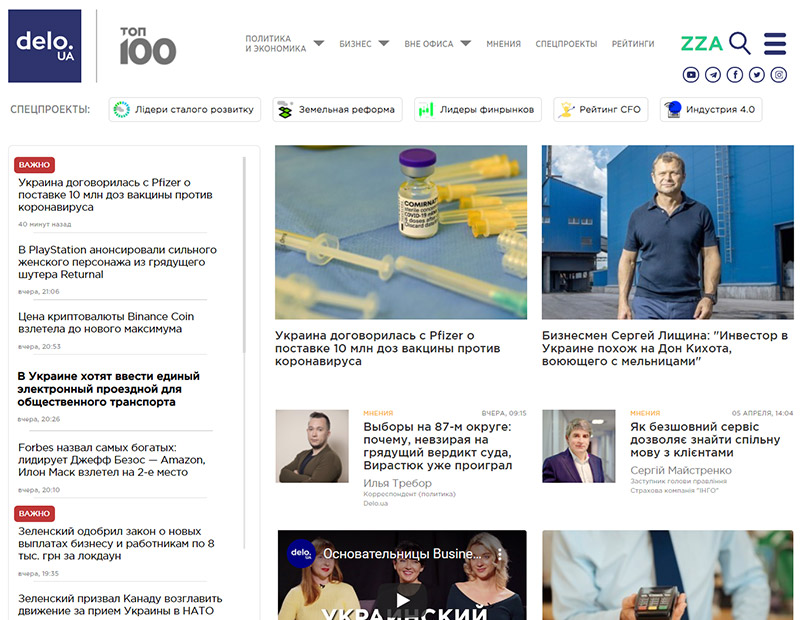
Task: Open the search magnifier icon
Action: tap(740, 43)
